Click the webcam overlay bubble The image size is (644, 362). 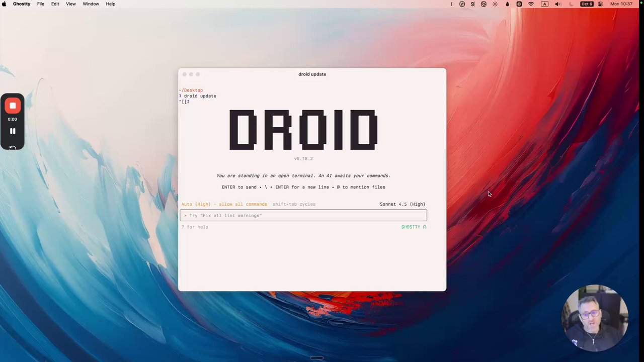click(595, 317)
